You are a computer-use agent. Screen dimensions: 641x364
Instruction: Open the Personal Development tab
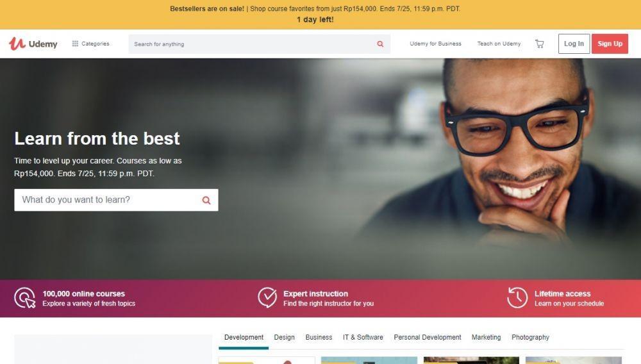427,338
